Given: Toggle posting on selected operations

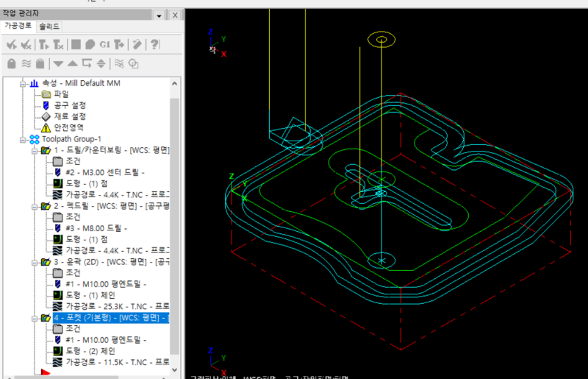Looking at the screenshot, I should click(x=41, y=63).
